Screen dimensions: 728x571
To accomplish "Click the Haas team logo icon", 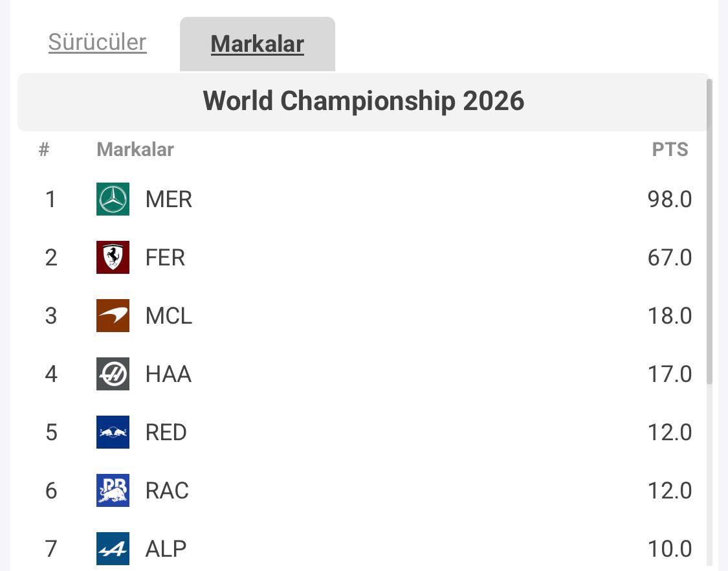I will tap(113, 374).
